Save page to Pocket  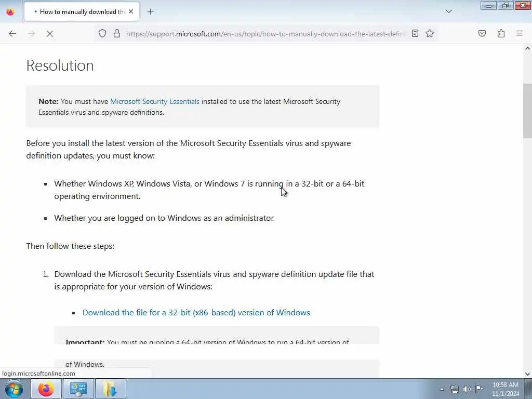tap(482, 33)
